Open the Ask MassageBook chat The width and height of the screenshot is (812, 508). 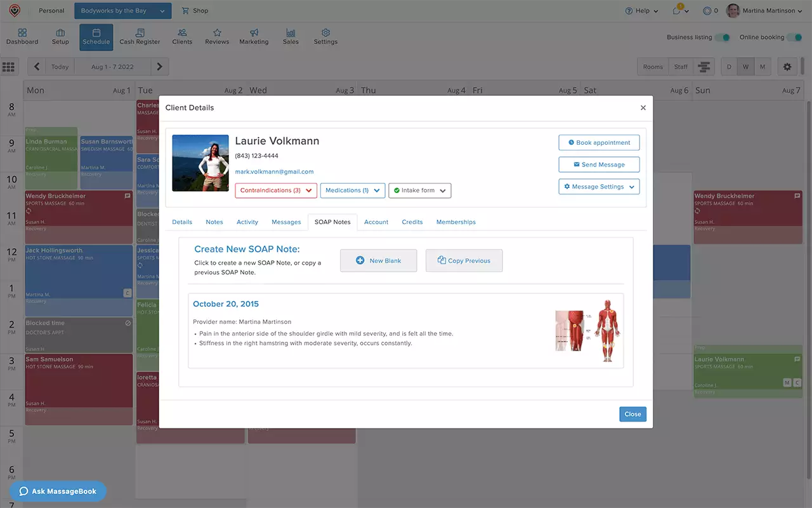pos(58,491)
